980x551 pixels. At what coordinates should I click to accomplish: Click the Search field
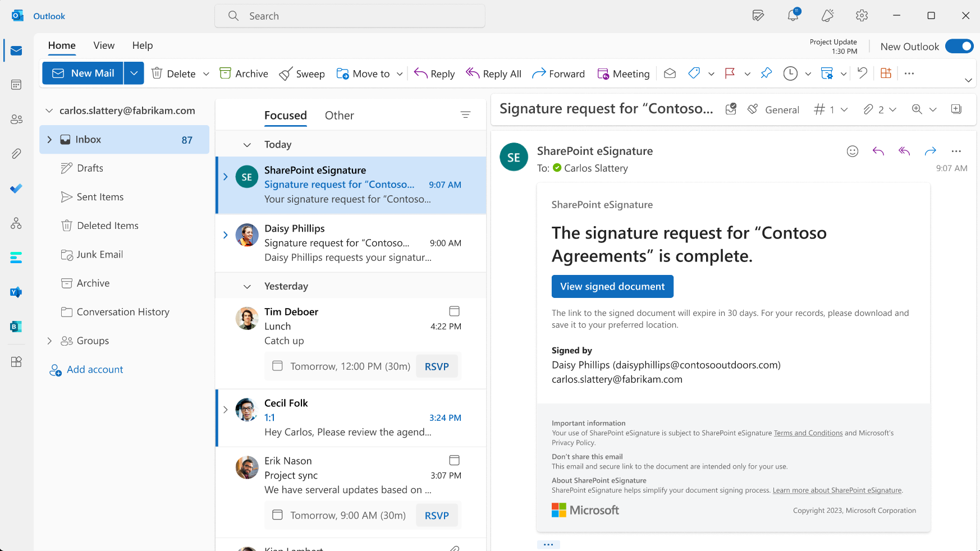[x=350, y=16]
